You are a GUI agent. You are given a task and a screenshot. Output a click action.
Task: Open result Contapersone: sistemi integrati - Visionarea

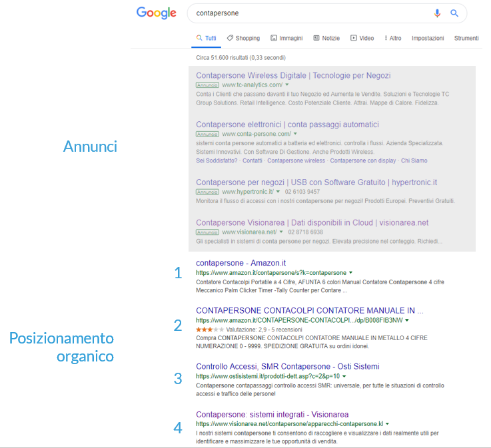pyautogui.click(x=272, y=415)
